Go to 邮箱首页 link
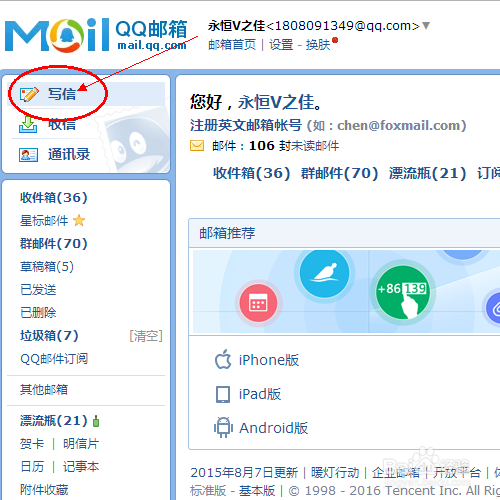This screenshot has height=500, width=500. tap(232, 44)
